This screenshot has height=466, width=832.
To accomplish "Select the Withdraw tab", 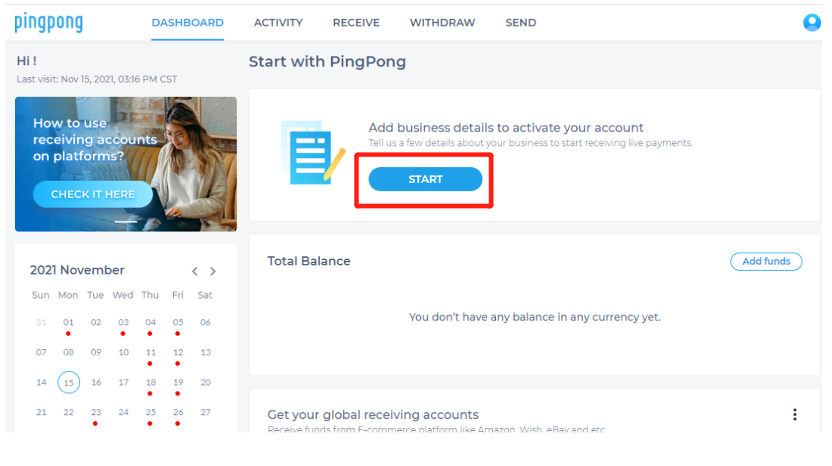I will point(442,22).
